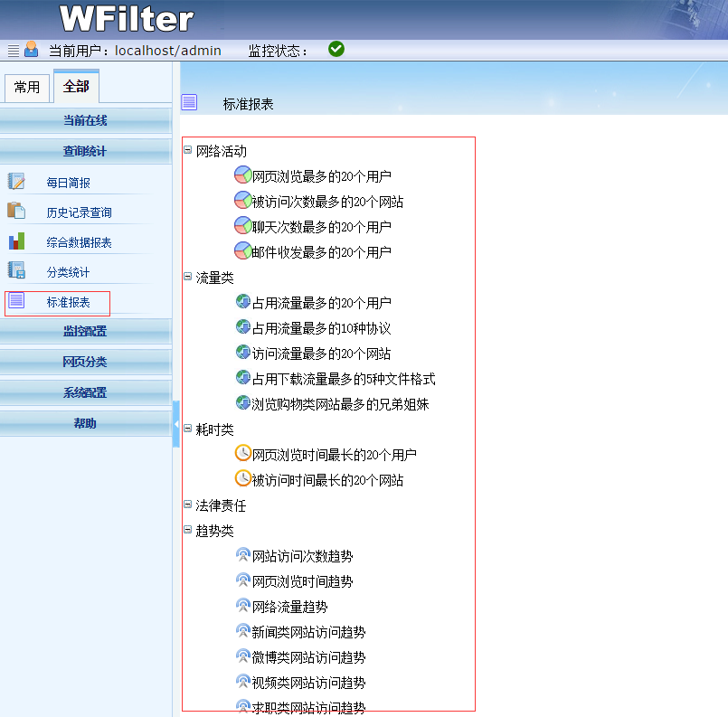Open the 系统配置 sidebar section
The height and width of the screenshot is (717, 728).
pyautogui.click(x=85, y=392)
